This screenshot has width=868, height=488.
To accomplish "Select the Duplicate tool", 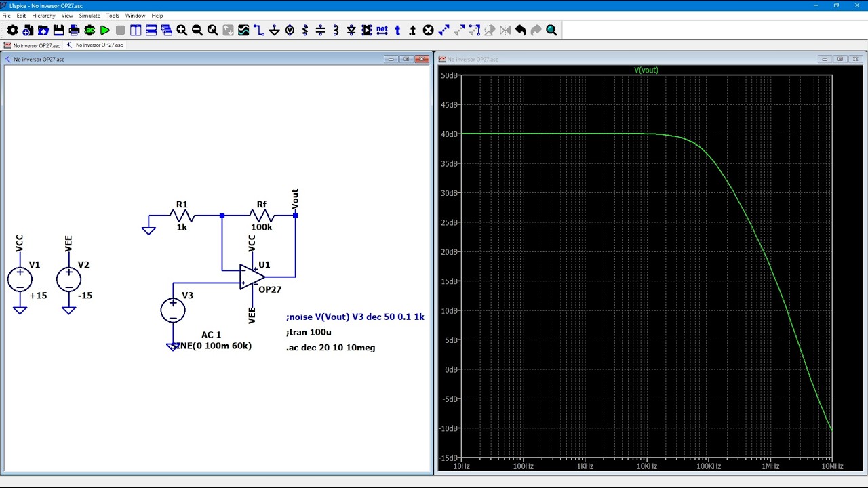I will click(443, 30).
